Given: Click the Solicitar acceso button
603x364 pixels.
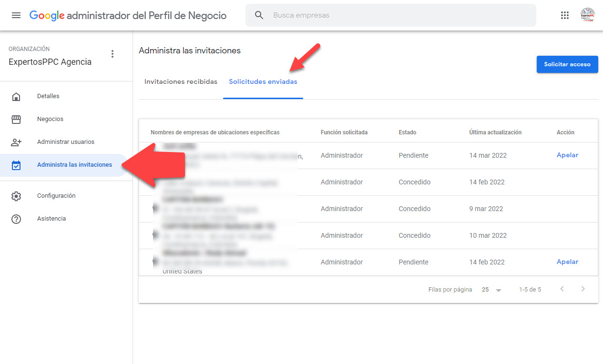Looking at the screenshot, I should [567, 64].
